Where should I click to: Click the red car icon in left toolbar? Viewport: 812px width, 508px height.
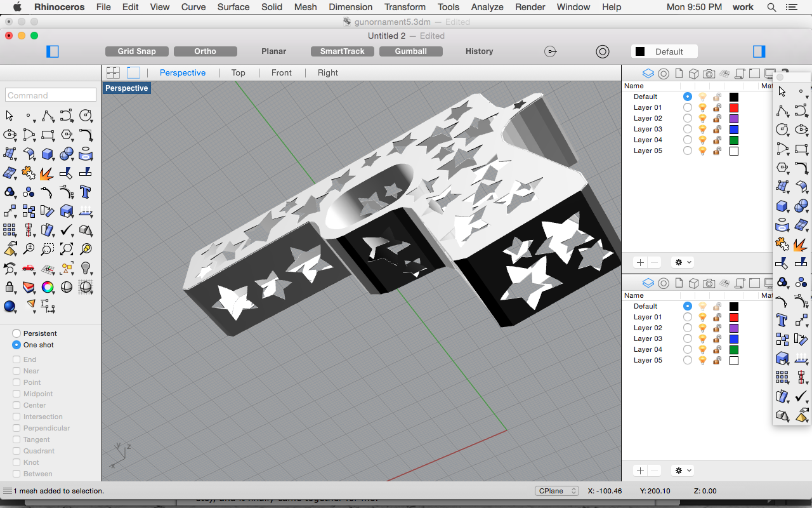click(29, 268)
